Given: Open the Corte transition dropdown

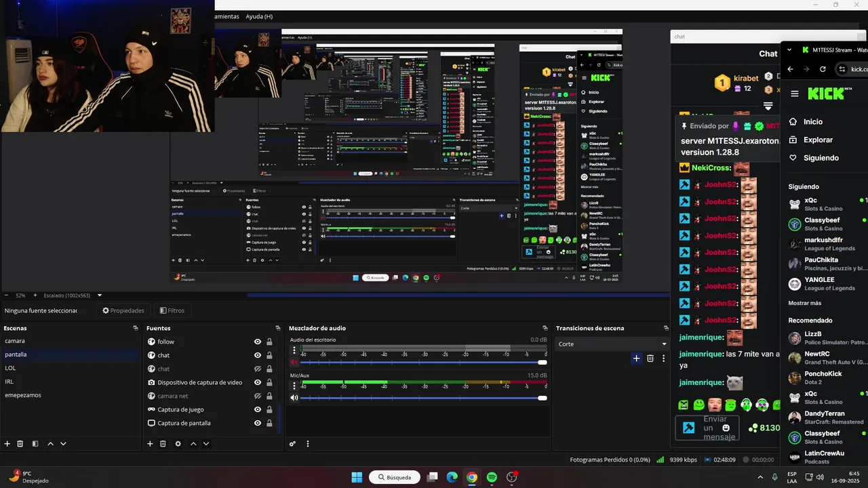Looking at the screenshot, I should (612, 344).
